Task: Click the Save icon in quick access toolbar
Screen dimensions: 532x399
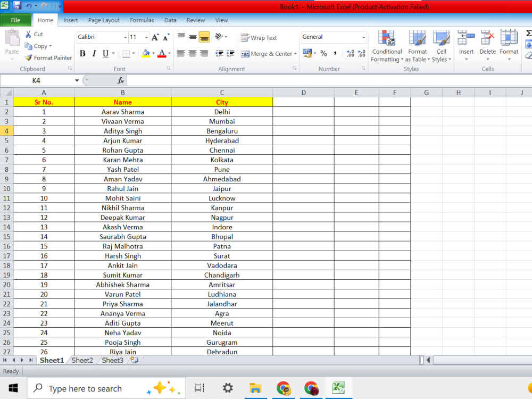Action: coord(17,5)
